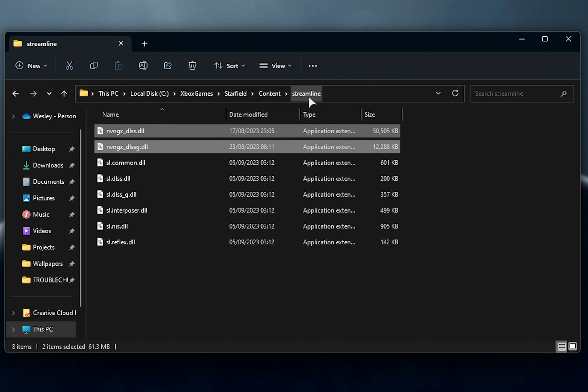Cut the selected DLL files

[x=69, y=65]
